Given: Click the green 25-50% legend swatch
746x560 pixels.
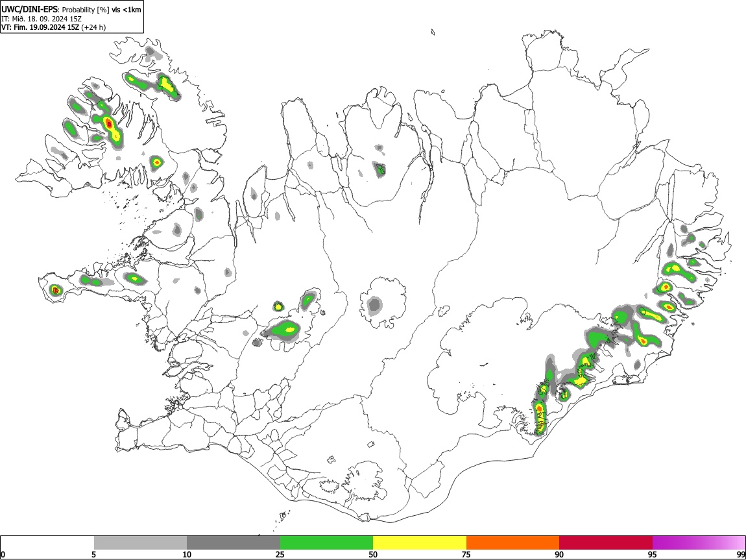Looking at the screenshot, I should (x=326, y=542).
